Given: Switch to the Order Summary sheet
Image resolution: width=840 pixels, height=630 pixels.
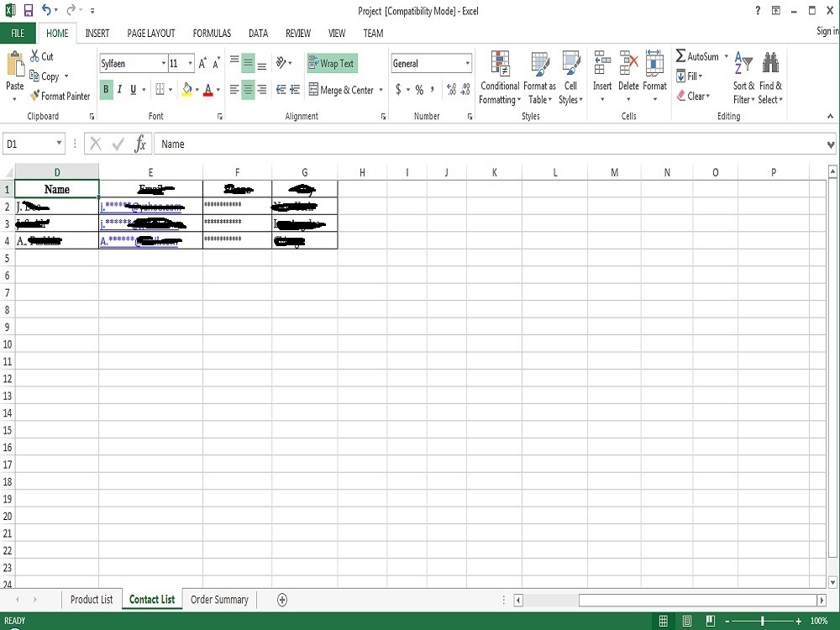Looking at the screenshot, I should (219, 600).
